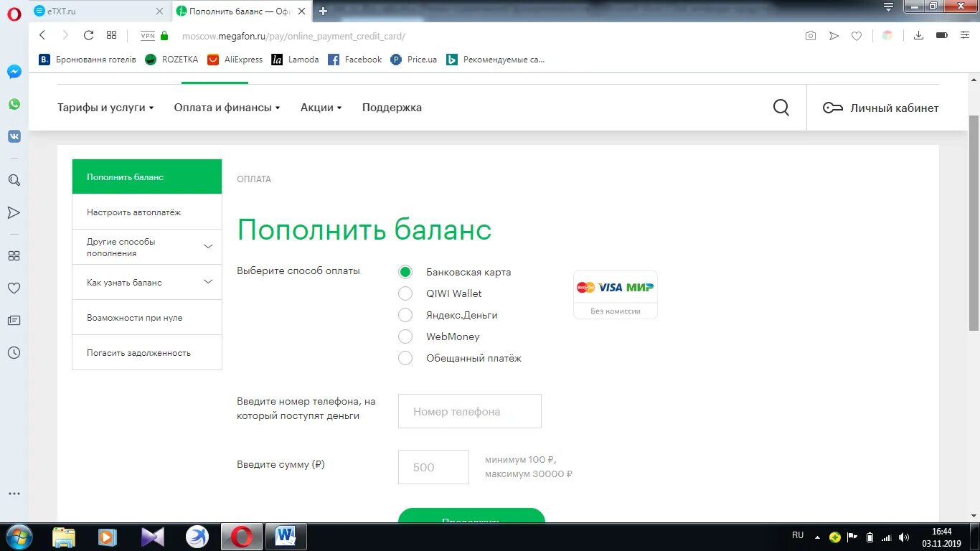Expand the Акции menu
Screen dimensions: 980x551
321,108
